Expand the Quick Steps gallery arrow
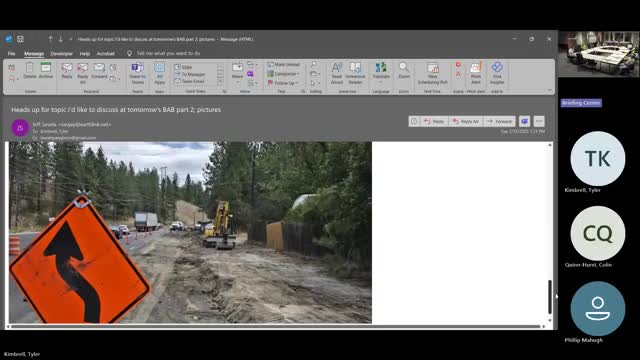 click(220, 82)
